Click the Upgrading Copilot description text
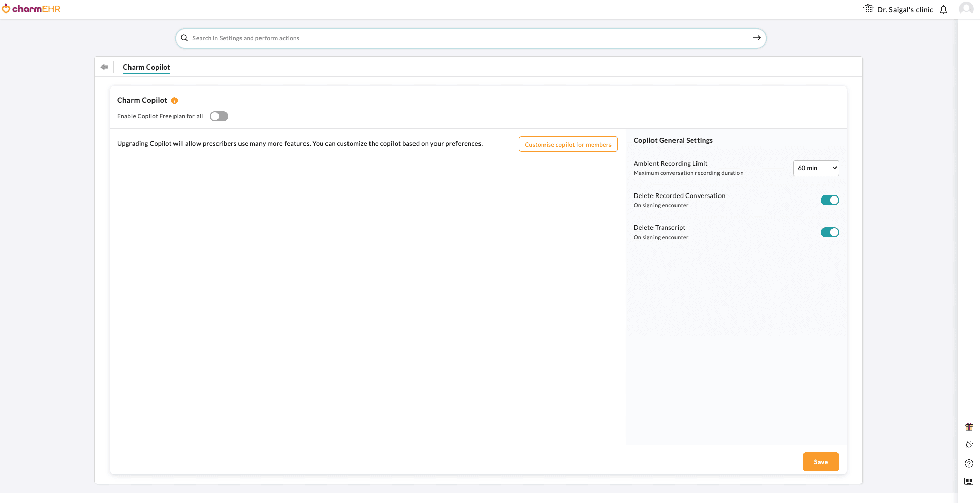The width and height of the screenshot is (980, 503). click(x=300, y=144)
